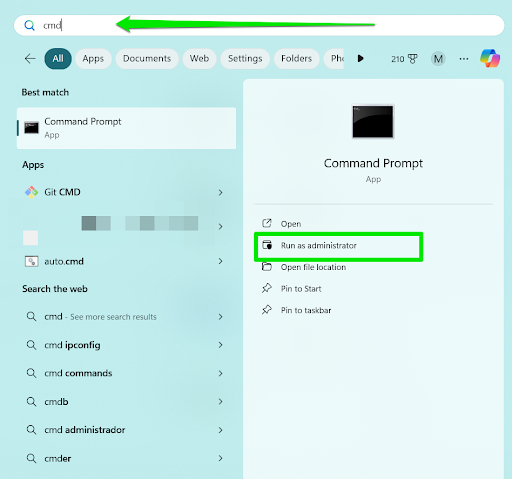
Task: Go back with the left arrow
Action: [x=30, y=59]
